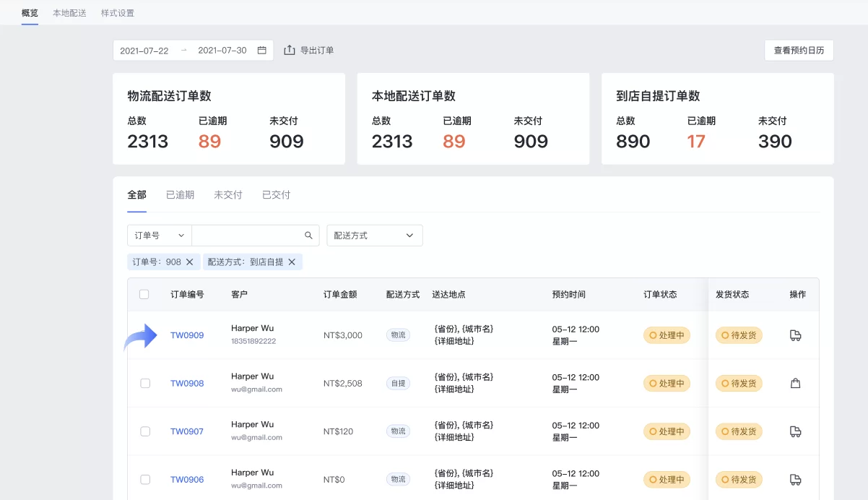Click the shipping truck icon for order TW0907
The width and height of the screenshot is (868, 500).
tap(796, 431)
